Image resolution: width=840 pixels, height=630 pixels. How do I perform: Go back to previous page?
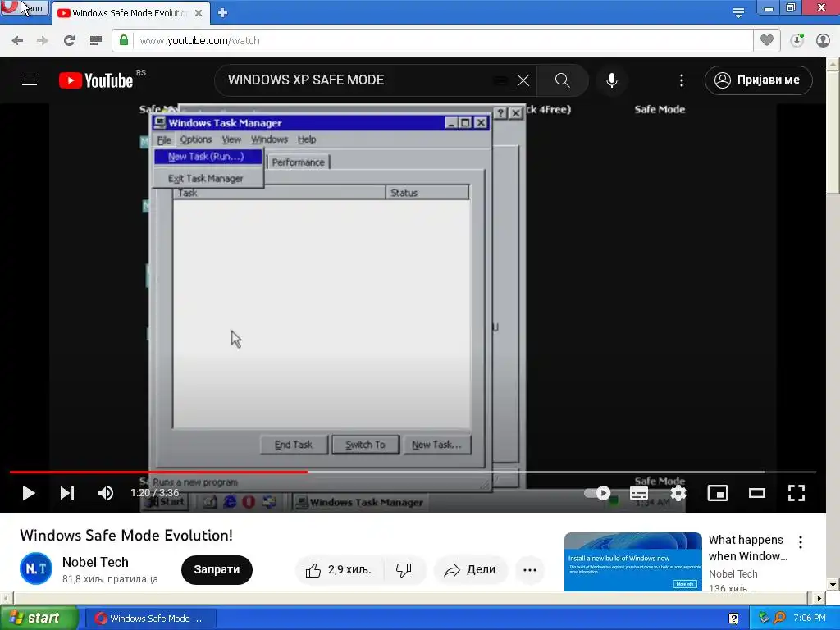coord(17,41)
